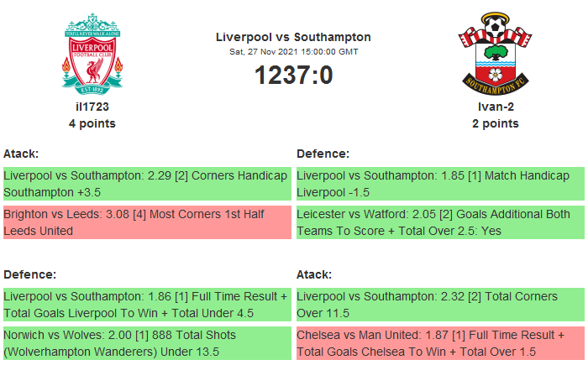Click the Southampton FC crest logo

click(495, 53)
